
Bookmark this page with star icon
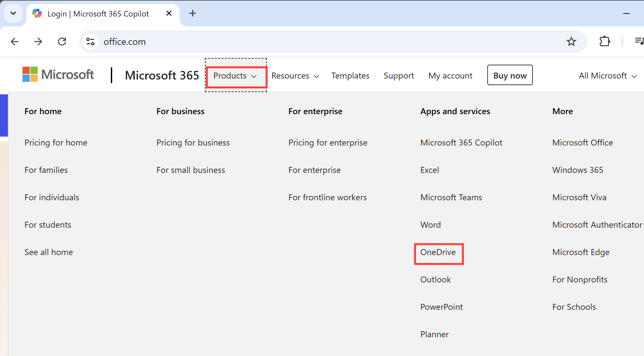571,42
